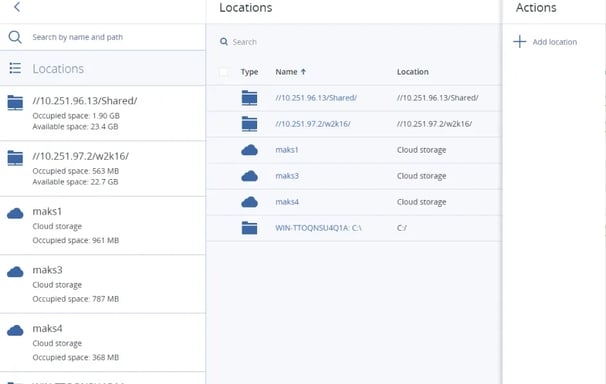The width and height of the screenshot is (606, 384).
Task: Click the Location column header
Action: 413,72
